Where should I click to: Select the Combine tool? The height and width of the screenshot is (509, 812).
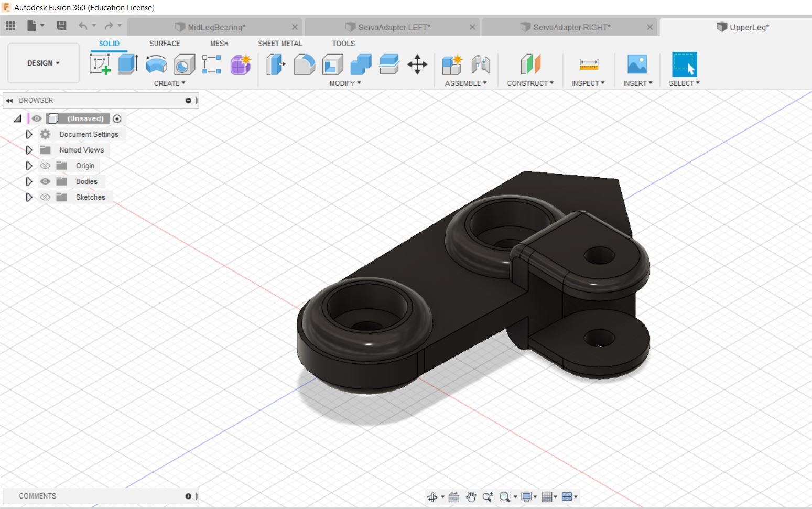click(x=361, y=64)
